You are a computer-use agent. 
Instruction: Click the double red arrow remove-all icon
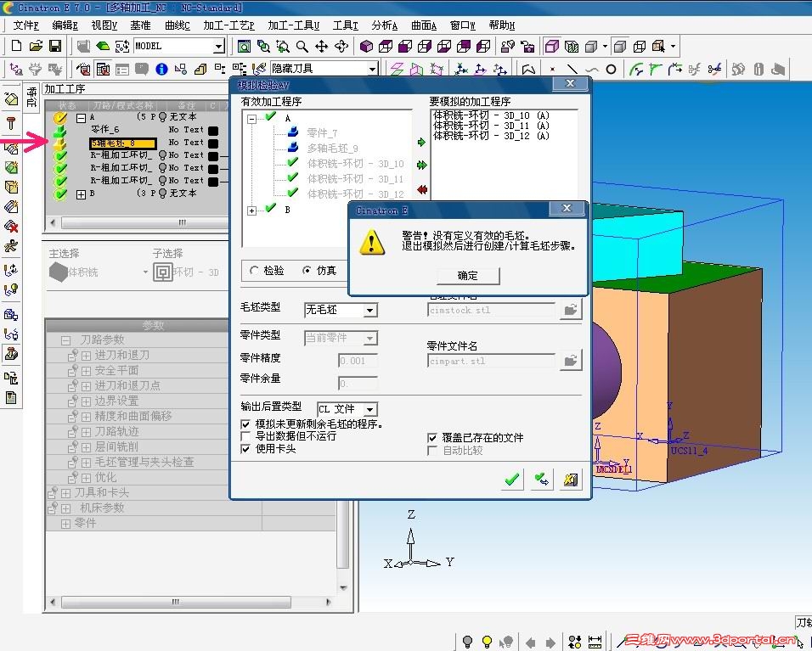coord(421,189)
